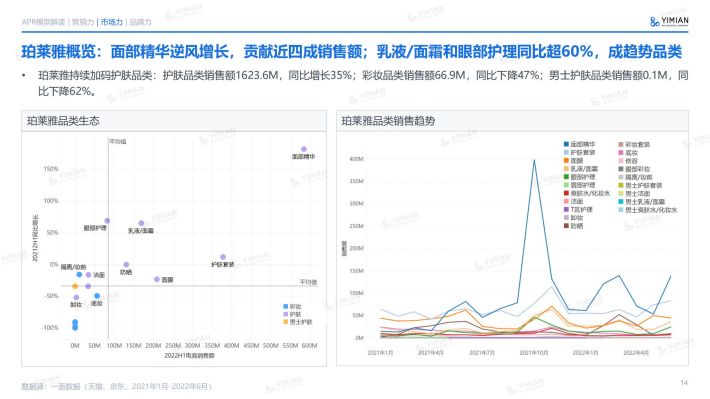
Task: Select the 护肤套装 scatter point
Action: point(223,257)
